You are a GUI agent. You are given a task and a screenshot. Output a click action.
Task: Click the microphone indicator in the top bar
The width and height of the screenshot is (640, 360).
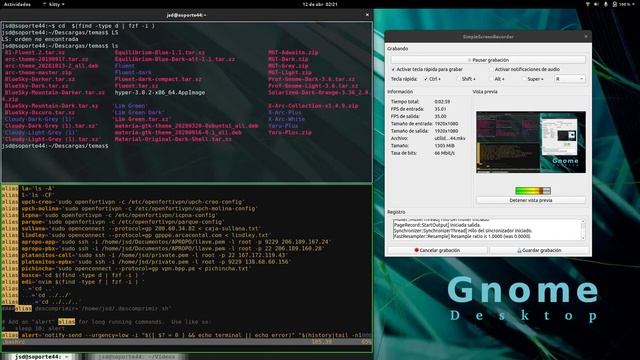pyautogui.click(x=606, y=4)
